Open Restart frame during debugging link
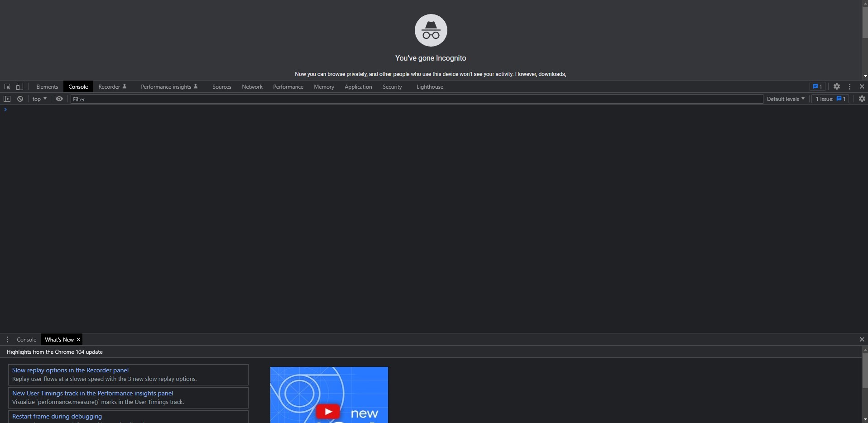Viewport: 868px width, 423px height. pos(57,416)
